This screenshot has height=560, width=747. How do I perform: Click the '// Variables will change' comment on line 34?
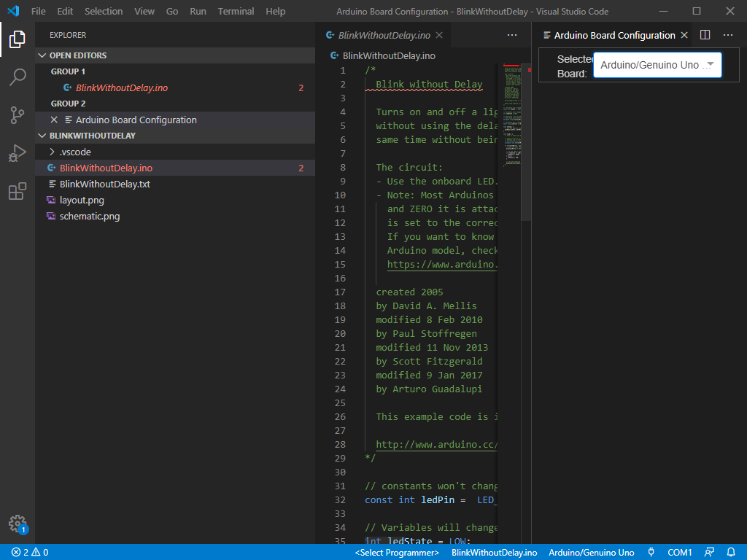pyautogui.click(x=431, y=528)
